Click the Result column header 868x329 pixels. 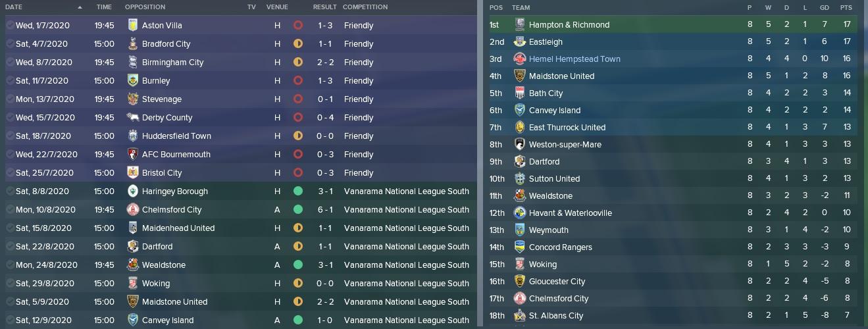tap(324, 7)
